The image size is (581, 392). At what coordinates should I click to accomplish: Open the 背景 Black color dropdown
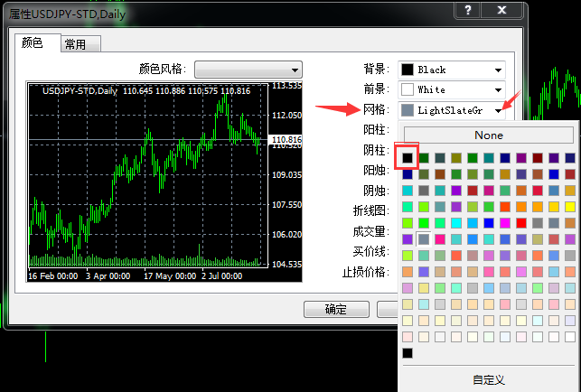[497, 70]
